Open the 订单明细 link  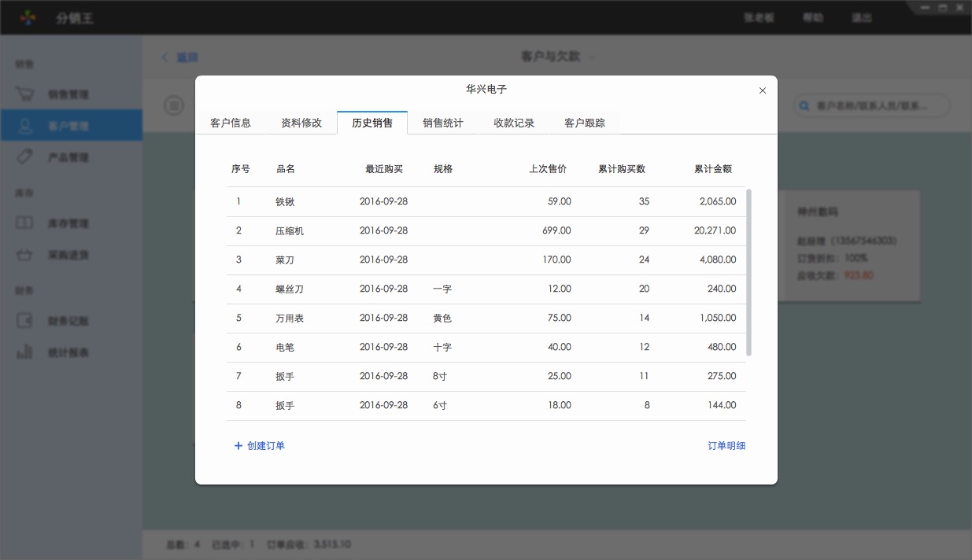726,446
